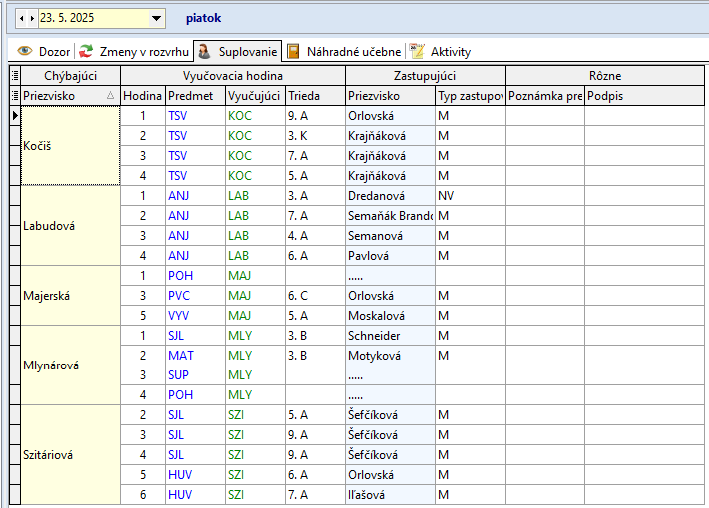This screenshot has height=508, width=709.
Task: Click the Trieda column header
Action: (315, 95)
